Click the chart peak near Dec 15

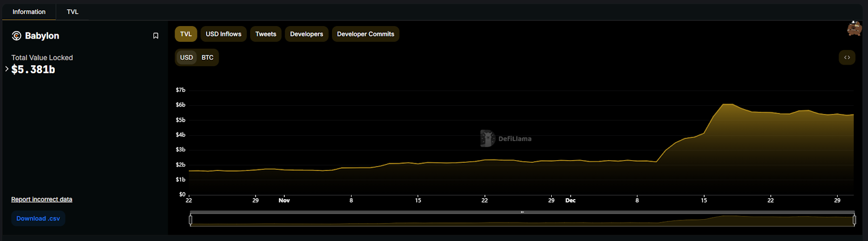(x=727, y=104)
